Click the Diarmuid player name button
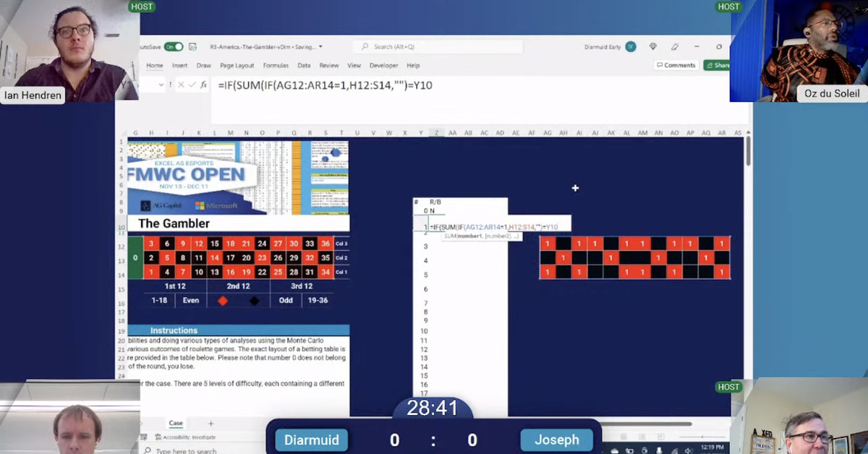Screen dimensions: 868x454 point(311,440)
